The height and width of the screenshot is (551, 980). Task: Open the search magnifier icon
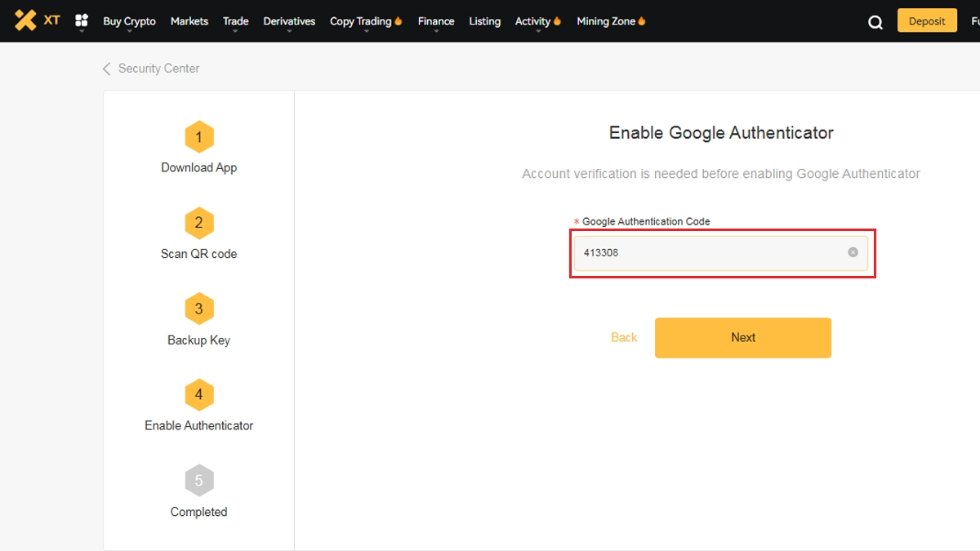pos(875,22)
